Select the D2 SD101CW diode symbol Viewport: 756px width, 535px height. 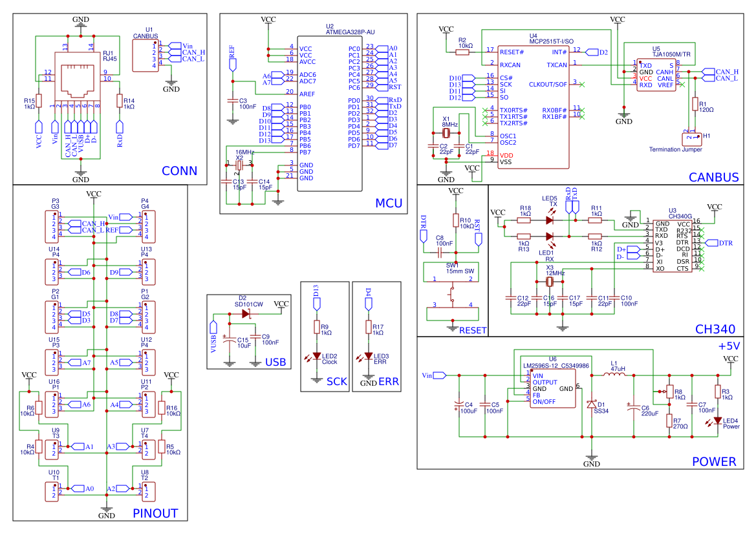(246, 314)
